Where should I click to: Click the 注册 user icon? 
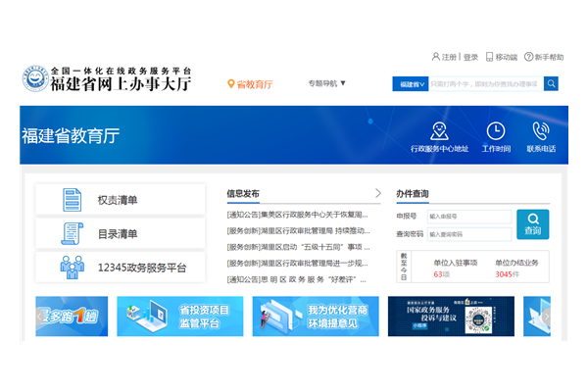[436, 57]
